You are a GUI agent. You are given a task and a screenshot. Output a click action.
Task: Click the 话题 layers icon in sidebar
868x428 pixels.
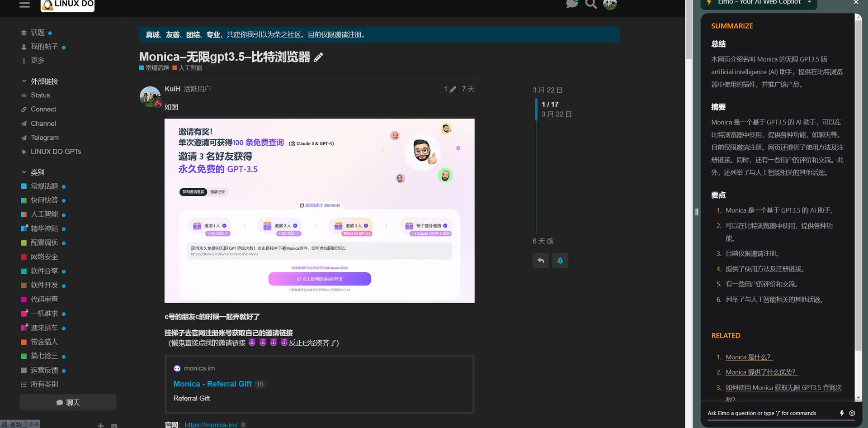[24, 33]
